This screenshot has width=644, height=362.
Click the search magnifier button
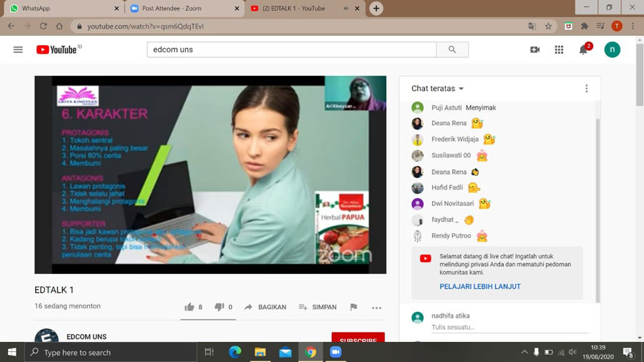tap(452, 49)
